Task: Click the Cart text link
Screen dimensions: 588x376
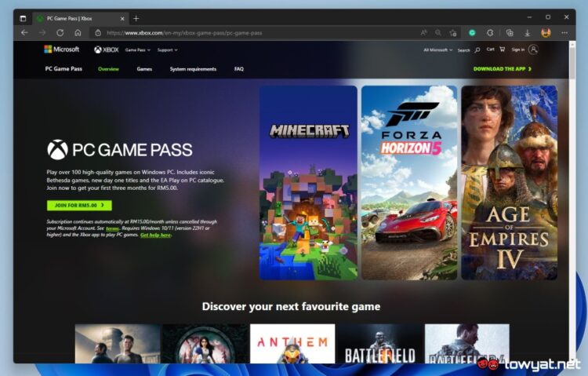Action: click(x=490, y=49)
